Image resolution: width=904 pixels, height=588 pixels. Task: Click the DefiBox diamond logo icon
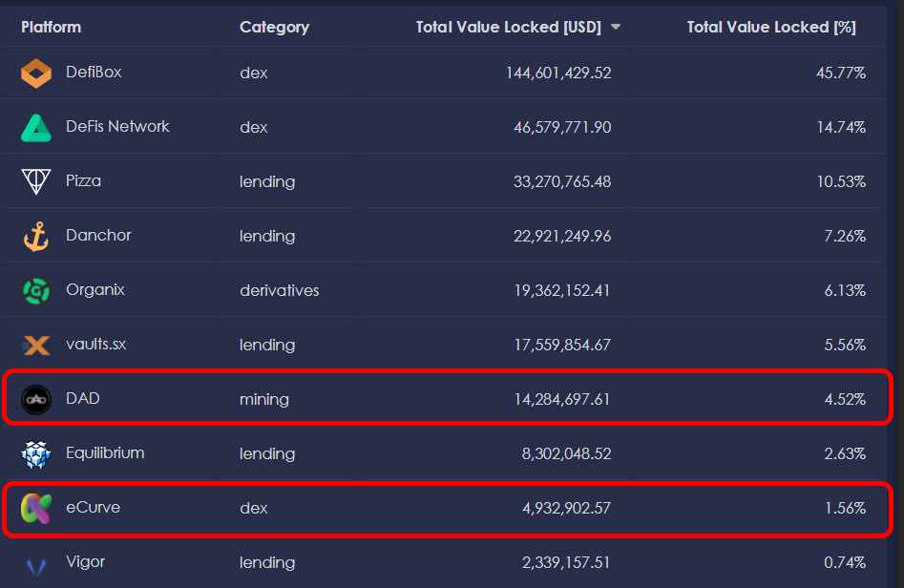pos(35,73)
